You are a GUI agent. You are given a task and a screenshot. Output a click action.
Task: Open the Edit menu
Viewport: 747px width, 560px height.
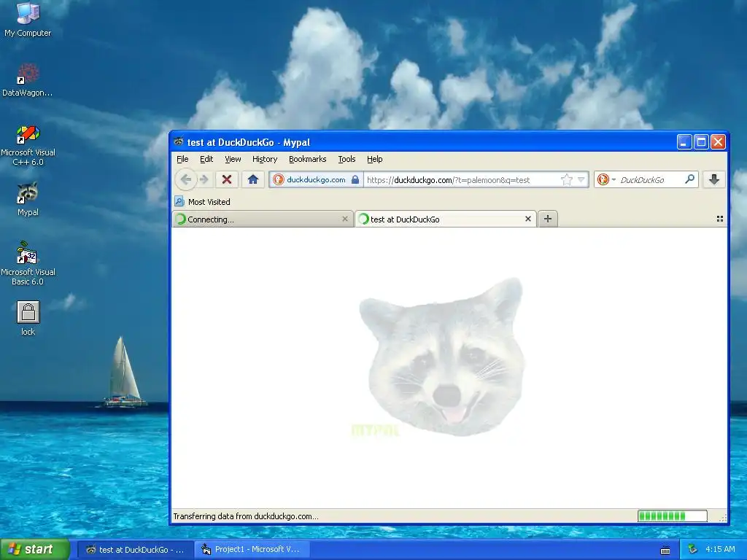click(x=206, y=159)
